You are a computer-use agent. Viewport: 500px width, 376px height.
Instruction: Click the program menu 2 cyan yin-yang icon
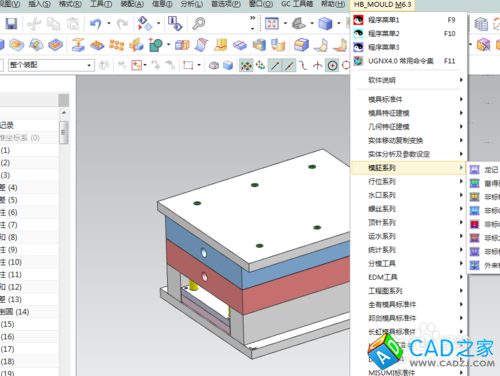(358, 34)
